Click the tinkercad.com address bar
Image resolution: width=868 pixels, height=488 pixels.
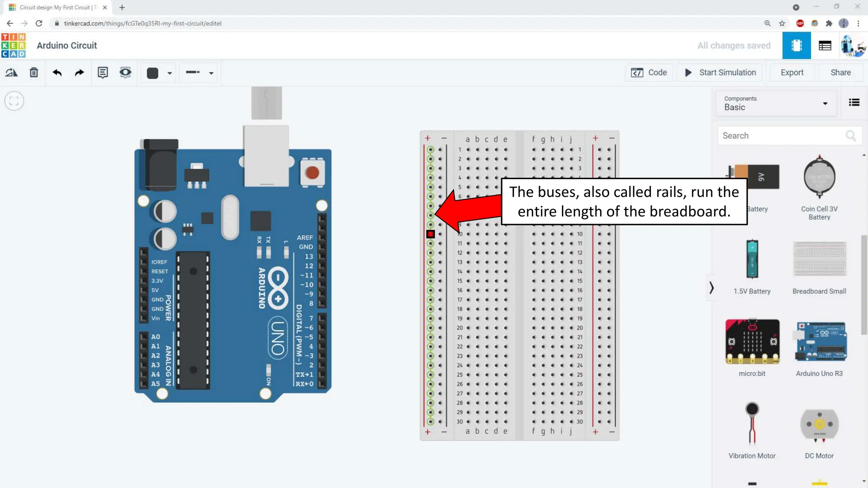click(143, 23)
